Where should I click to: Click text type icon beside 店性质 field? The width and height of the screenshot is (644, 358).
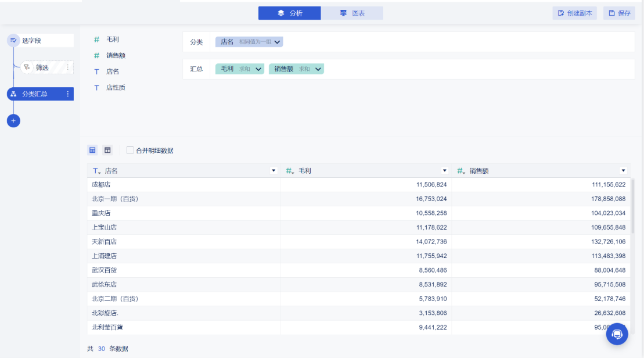click(96, 88)
